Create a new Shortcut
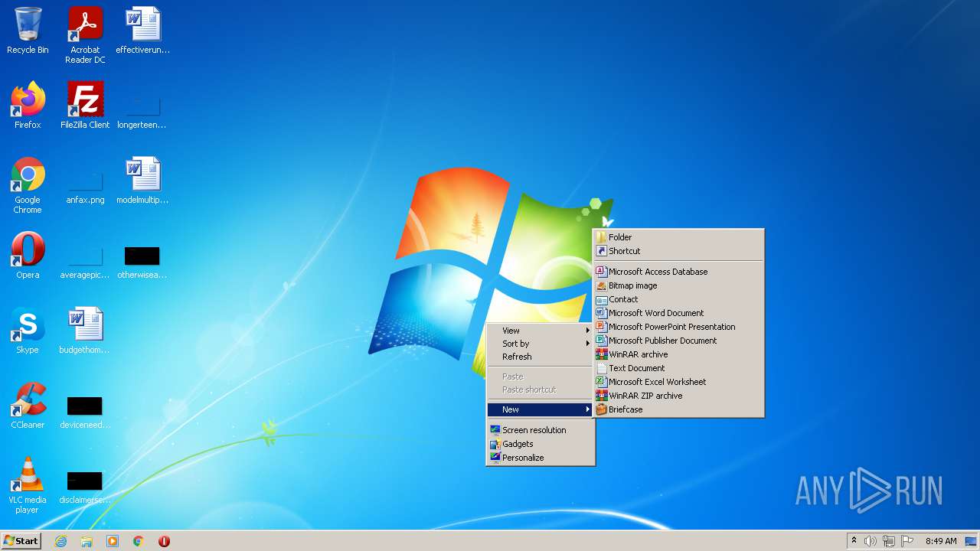Screen dimensions: 980x551 pos(678,251)
